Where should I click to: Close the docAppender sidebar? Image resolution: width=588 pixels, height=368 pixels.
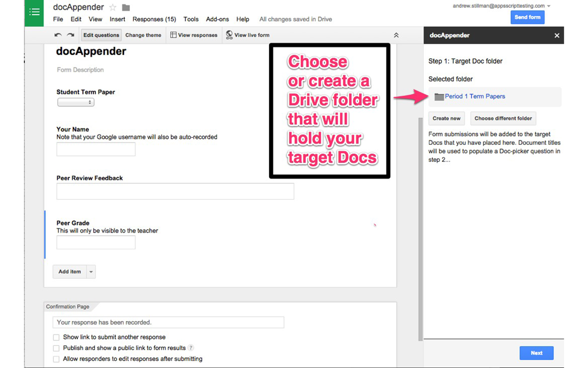click(x=557, y=35)
